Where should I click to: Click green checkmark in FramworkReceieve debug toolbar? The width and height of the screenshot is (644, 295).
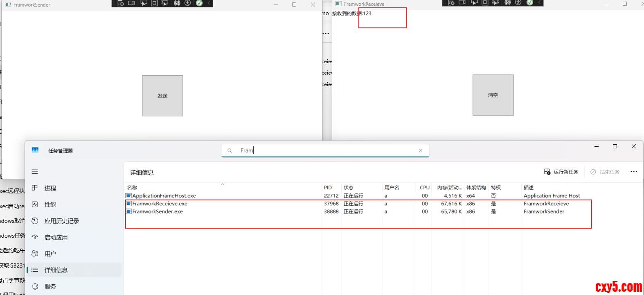(x=530, y=3)
